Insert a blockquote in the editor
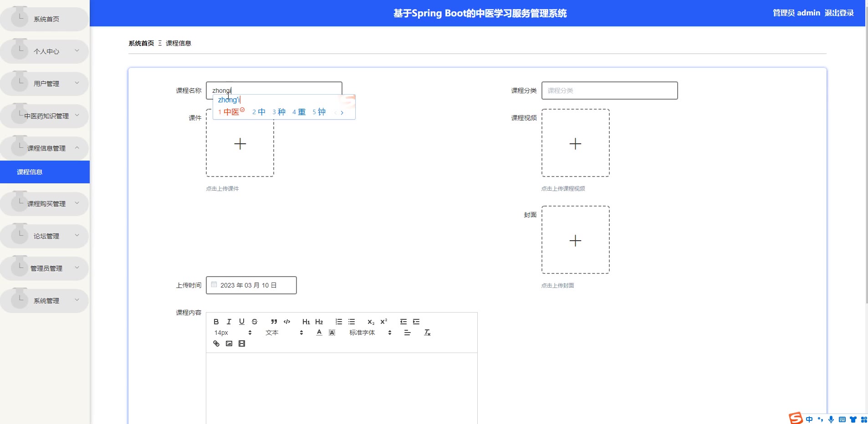This screenshot has height=424, width=868. [x=274, y=322]
